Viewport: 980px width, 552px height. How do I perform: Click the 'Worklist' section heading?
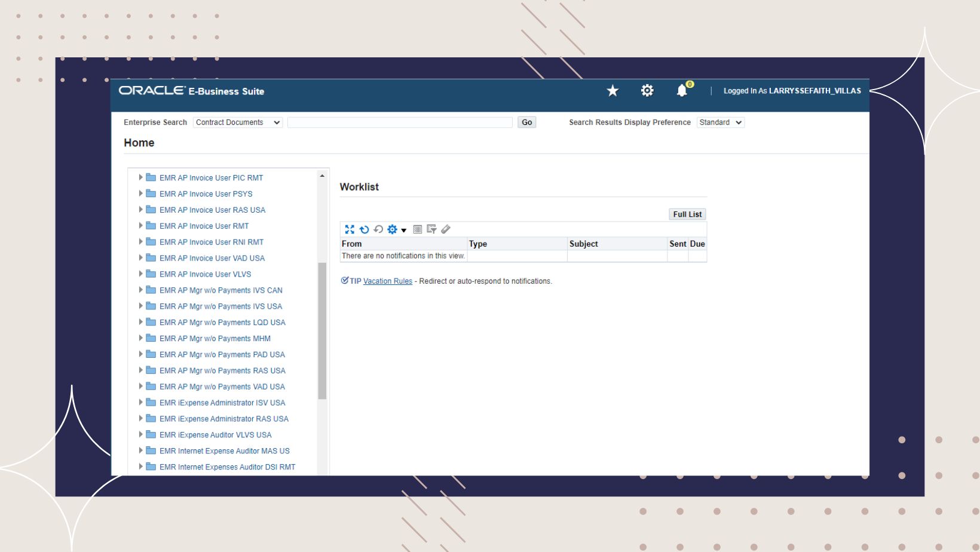(x=359, y=187)
